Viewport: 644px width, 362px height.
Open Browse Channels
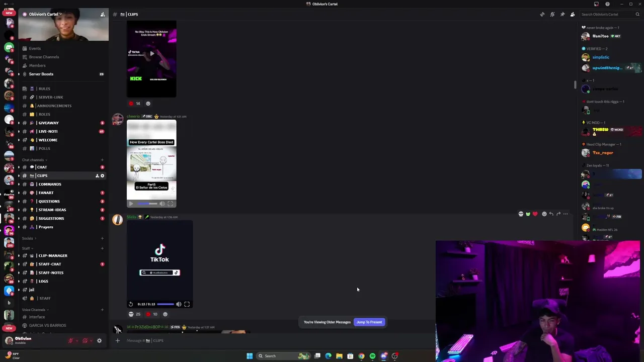[x=62, y=57]
